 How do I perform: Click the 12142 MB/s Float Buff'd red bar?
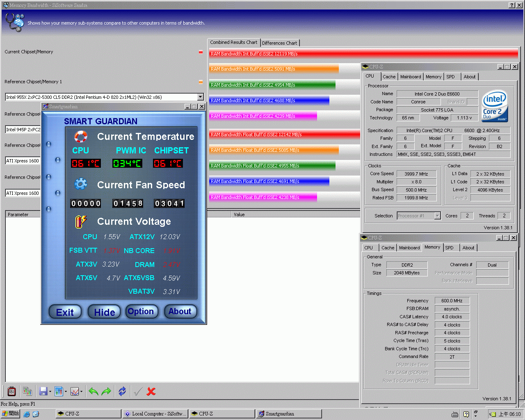(285, 135)
